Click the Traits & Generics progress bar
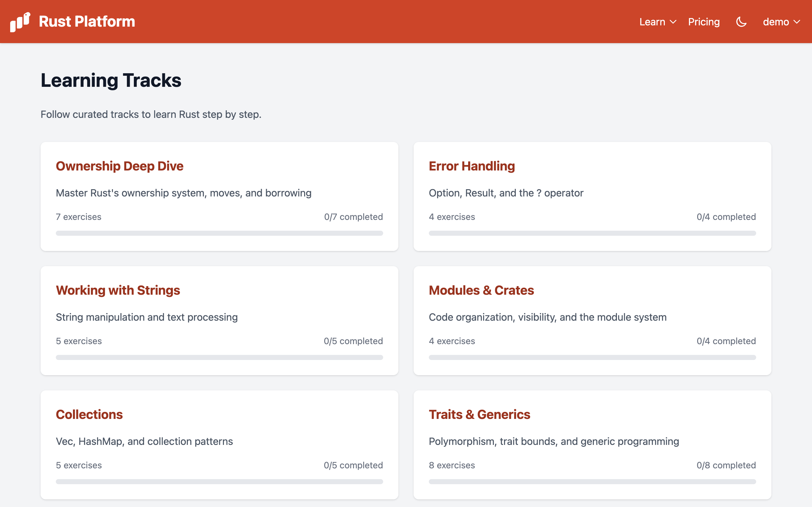This screenshot has height=507, width=812. pyautogui.click(x=592, y=481)
